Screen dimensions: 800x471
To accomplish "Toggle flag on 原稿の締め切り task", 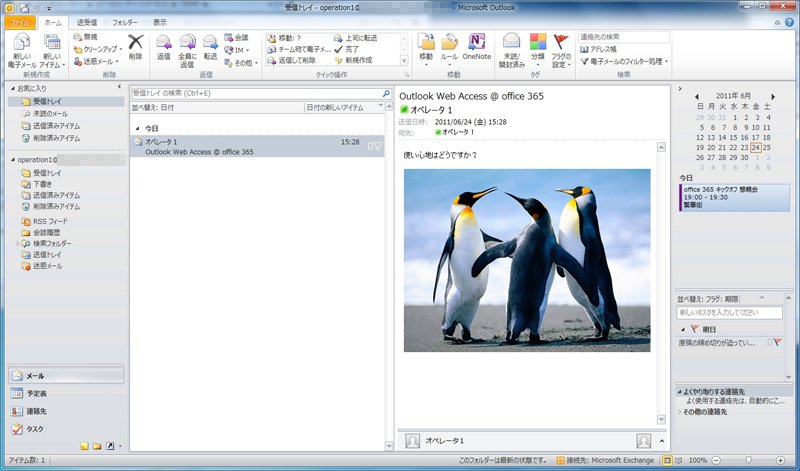I will point(778,342).
